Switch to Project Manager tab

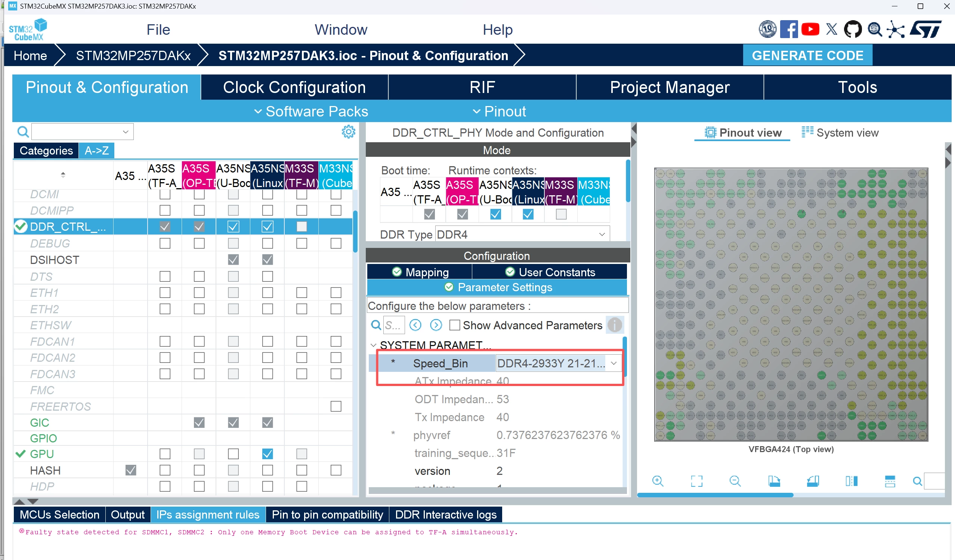coord(670,87)
